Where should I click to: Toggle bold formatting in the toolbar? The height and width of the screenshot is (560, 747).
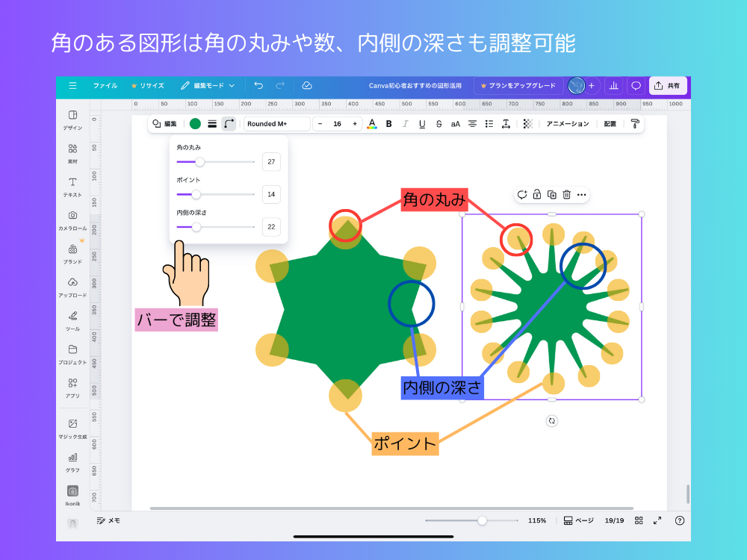coord(388,124)
